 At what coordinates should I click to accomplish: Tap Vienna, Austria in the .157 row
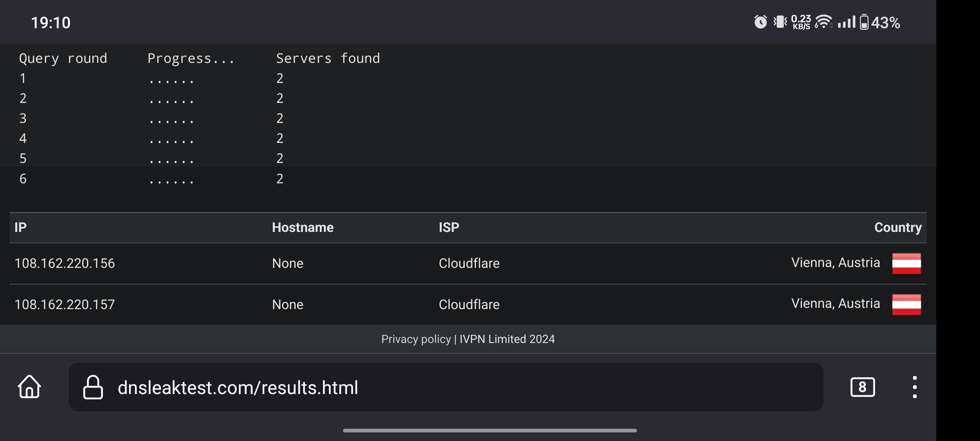click(x=835, y=303)
